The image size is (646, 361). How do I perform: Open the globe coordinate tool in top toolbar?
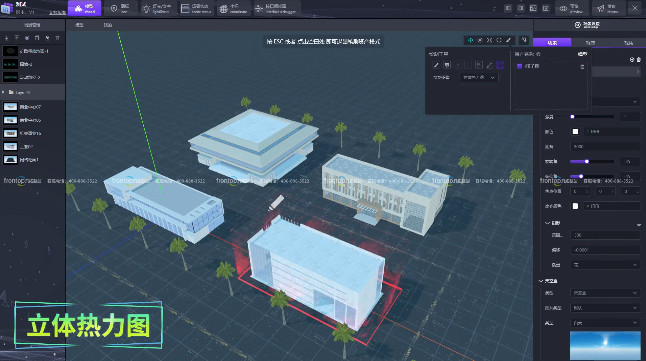pos(233,8)
